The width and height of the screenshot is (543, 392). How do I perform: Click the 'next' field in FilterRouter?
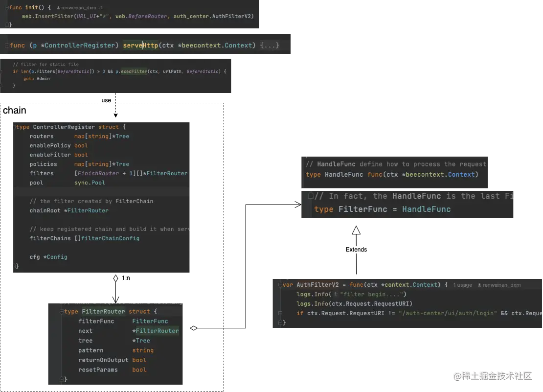[x=85, y=331]
